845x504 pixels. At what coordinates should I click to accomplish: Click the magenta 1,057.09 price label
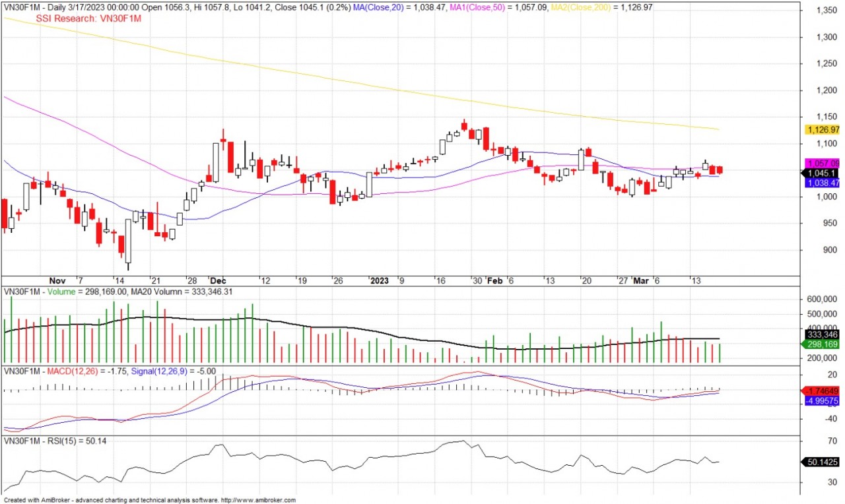823,163
